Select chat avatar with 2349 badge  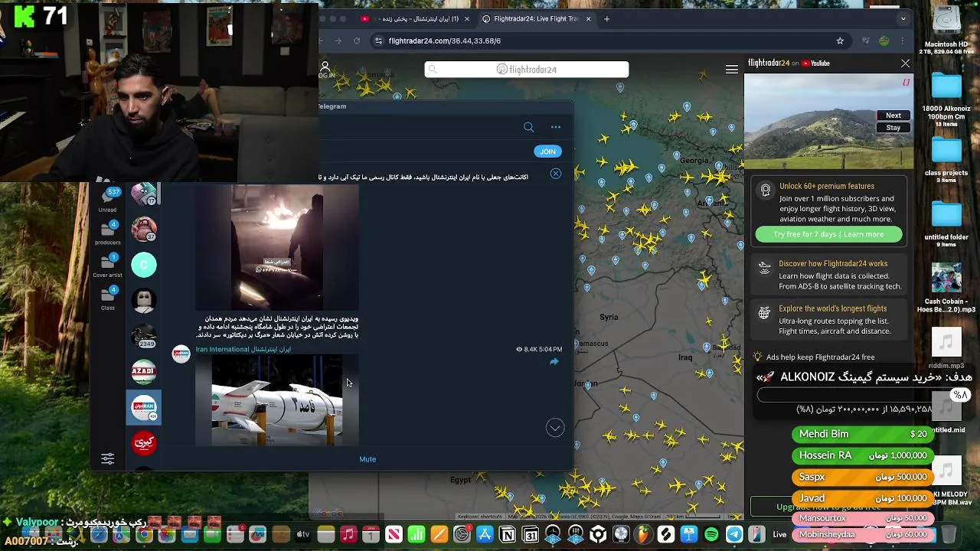tap(144, 335)
